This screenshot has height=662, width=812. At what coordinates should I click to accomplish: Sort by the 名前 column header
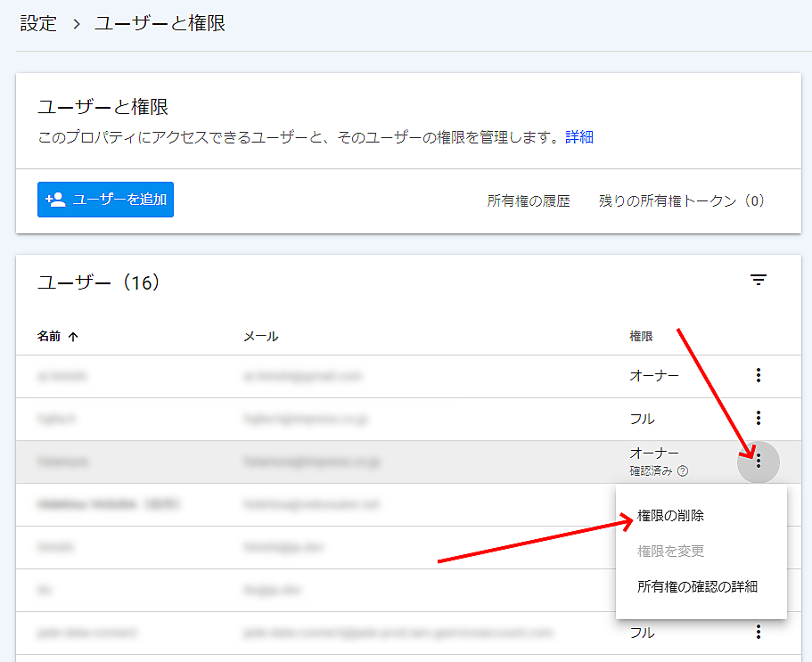click(x=50, y=337)
